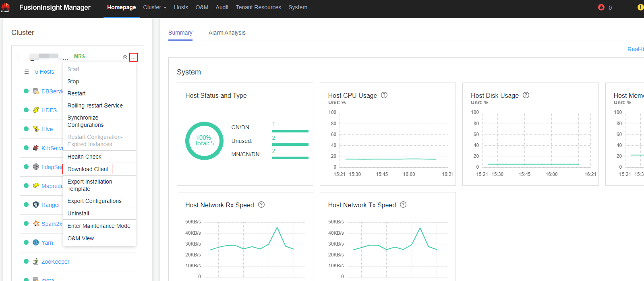Click the CN/DN host count bar
644x281 pixels.
[x=290, y=131]
